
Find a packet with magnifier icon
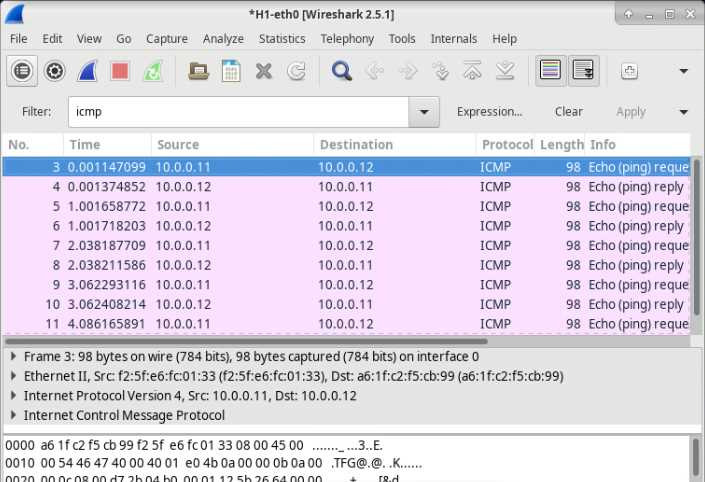342,71
